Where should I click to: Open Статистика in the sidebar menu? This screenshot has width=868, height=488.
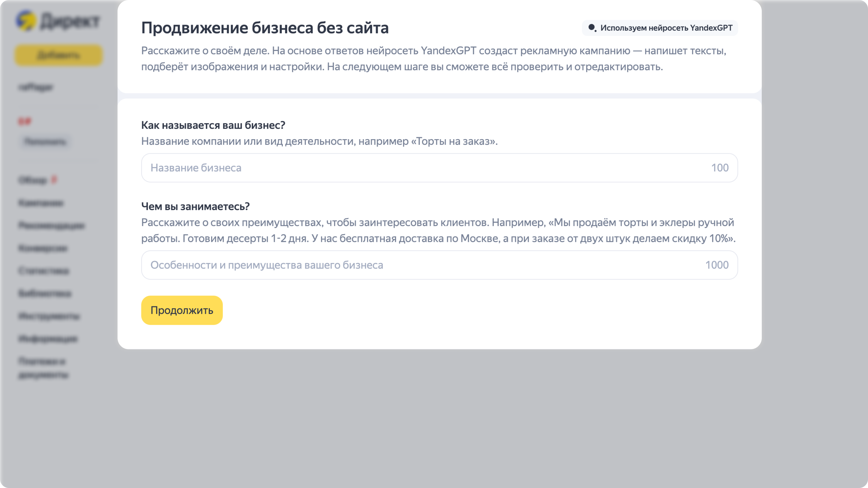[x=44, y=271]
